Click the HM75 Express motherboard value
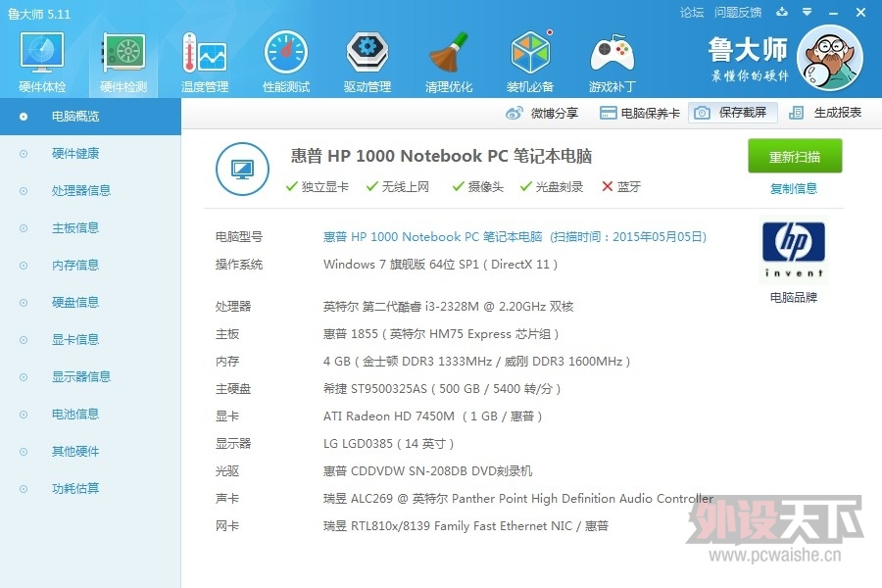This screenshot has width=882, height=588. [x=441, y=334]
